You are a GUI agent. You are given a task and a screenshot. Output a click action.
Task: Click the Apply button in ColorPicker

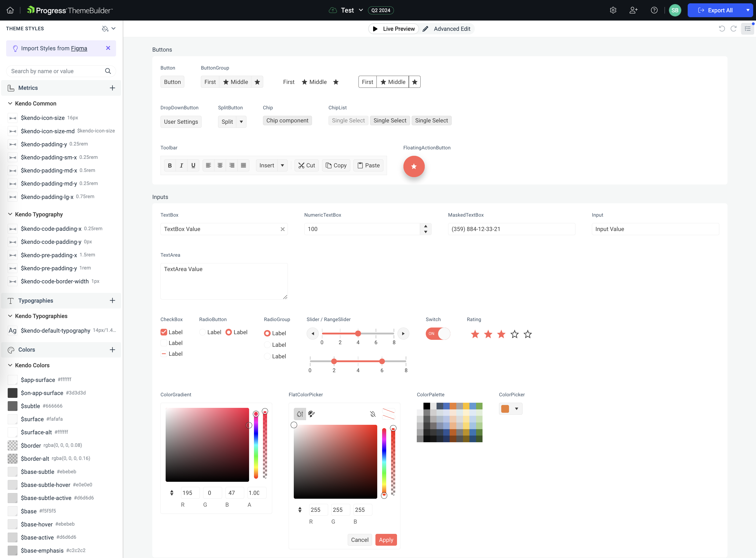(386, 540)
